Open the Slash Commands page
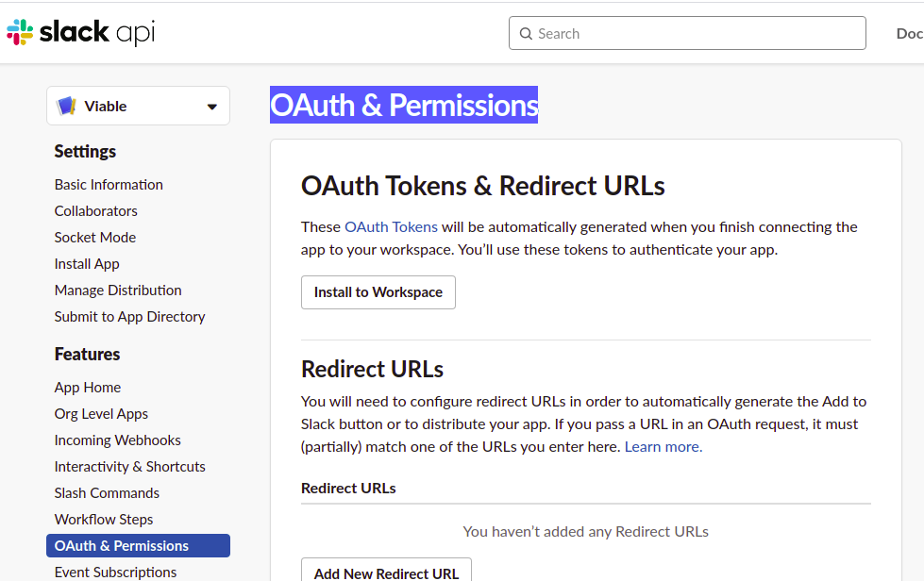 [x=107, y=492]
